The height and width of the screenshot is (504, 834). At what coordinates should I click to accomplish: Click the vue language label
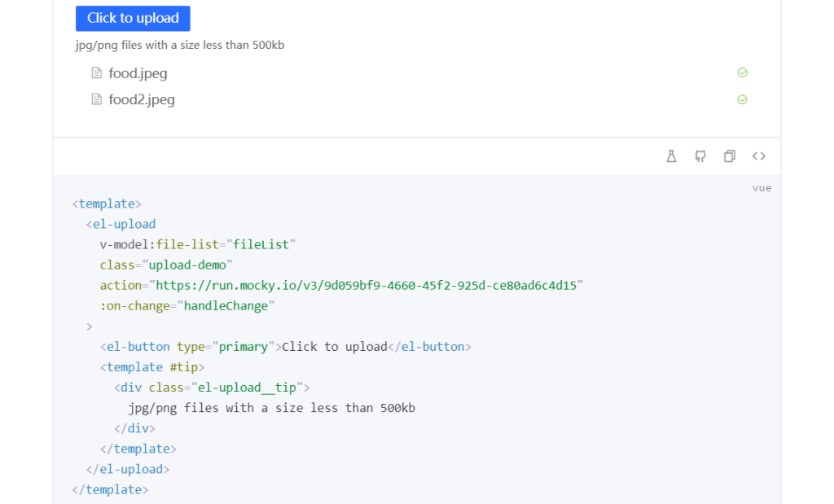[x=762, y=188]
